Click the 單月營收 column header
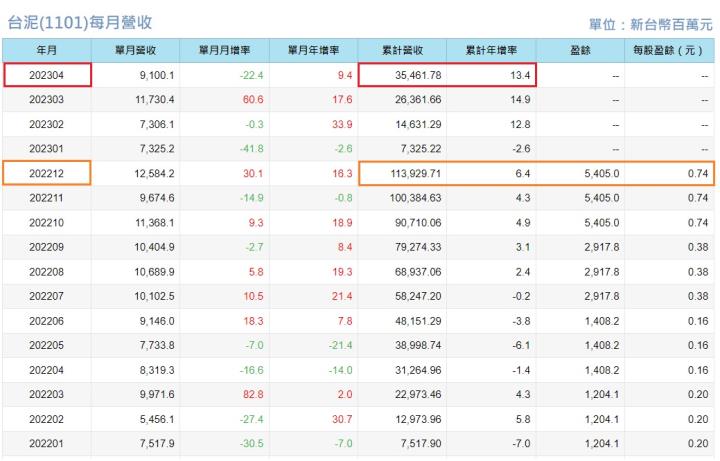Screen dimensions: 720x461 click(135, 50)
